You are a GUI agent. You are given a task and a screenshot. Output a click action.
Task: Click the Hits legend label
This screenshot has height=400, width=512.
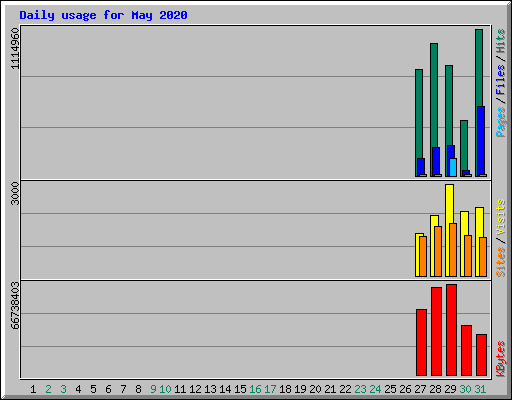[x=500, y=41]
